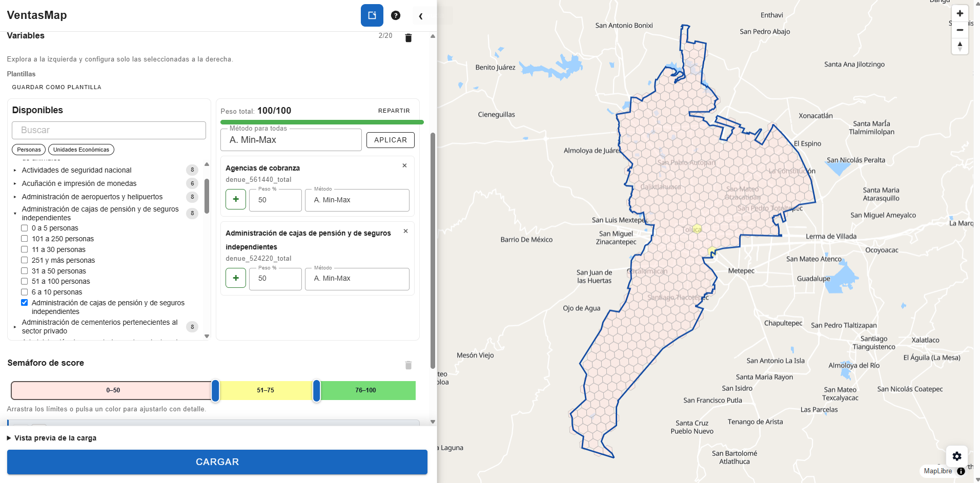Expand Acuñación e impresión de monedas
Viewport: 980px width, 483px height.
click(x=15, y=183)
